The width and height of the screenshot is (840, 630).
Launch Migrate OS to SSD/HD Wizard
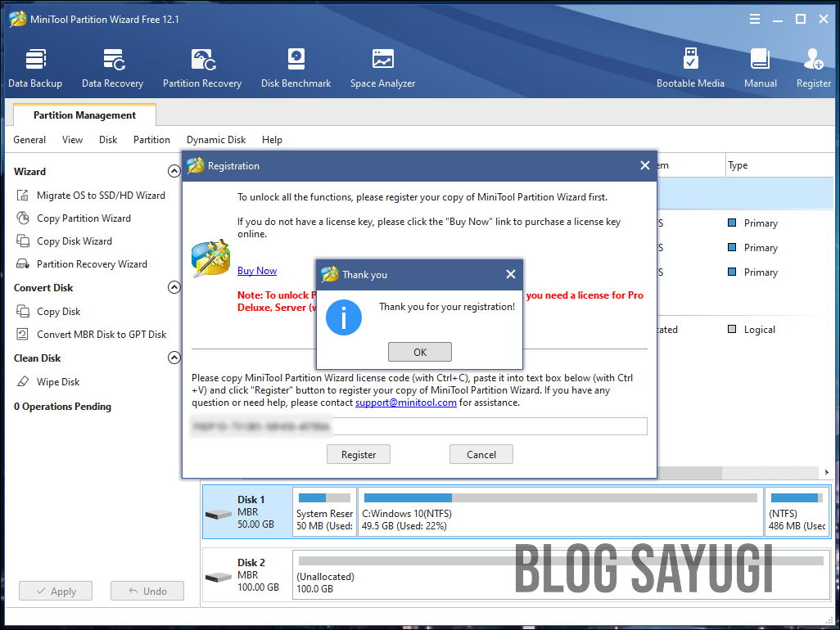pyautogui.click(x=93, y=195)
